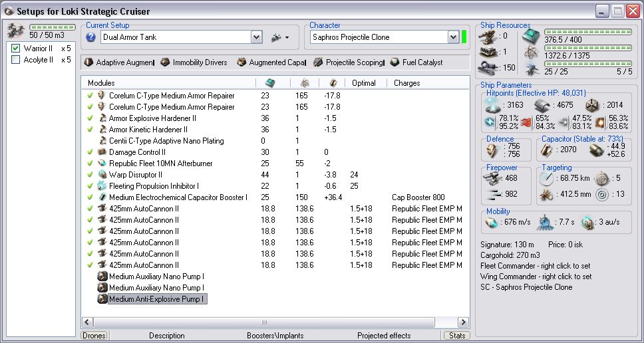This screenshot has width=644, height=343.
Task: Uncheck the Warrior II drone checkbox
Action: tap(16, 49)
